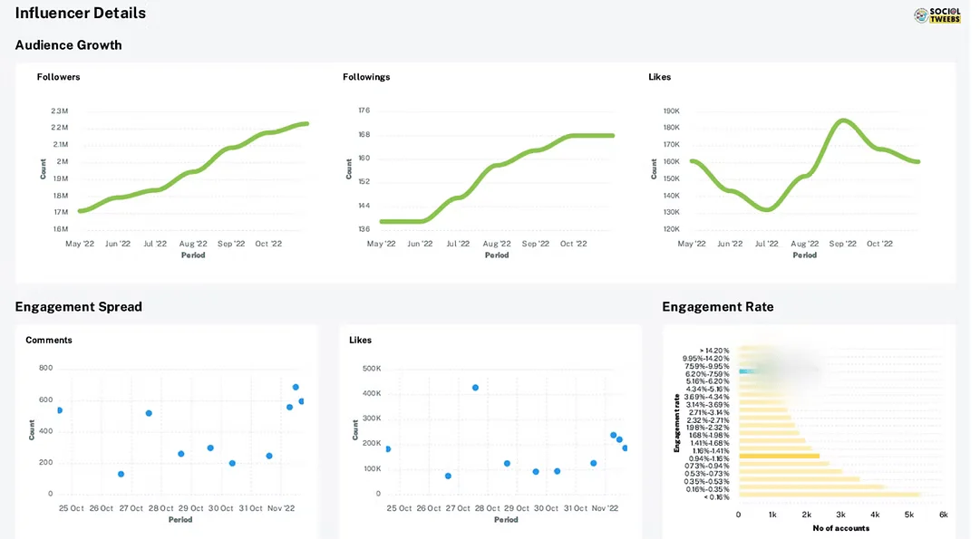Click the lowest dot in the Comments scatter chart
980x539 pixels.
pos(121,474)
